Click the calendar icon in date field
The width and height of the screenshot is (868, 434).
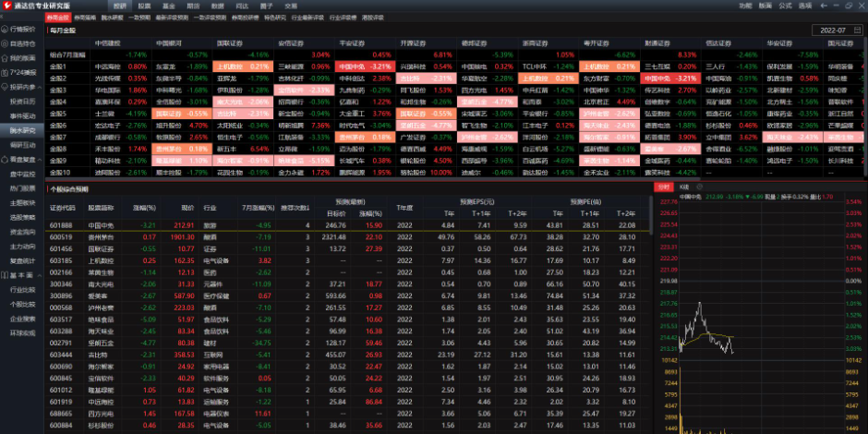click(855, 30)
